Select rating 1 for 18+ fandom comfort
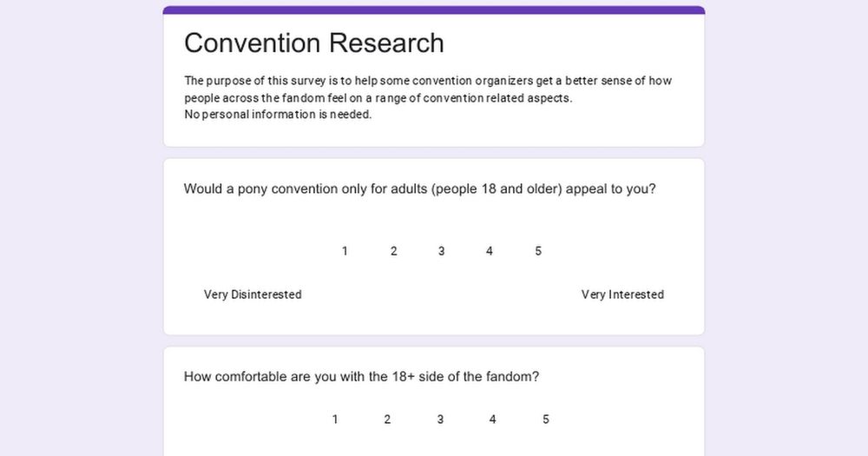 click(335, 420)
